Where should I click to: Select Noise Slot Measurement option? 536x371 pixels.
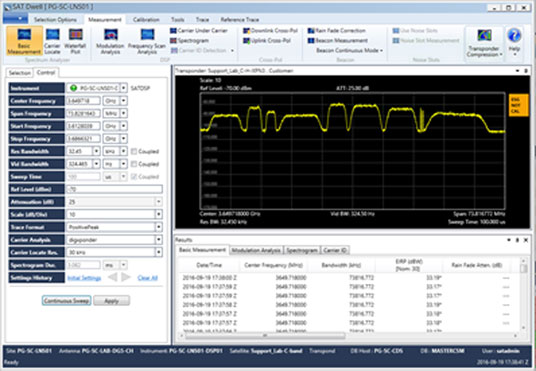(x=426, y=41)
